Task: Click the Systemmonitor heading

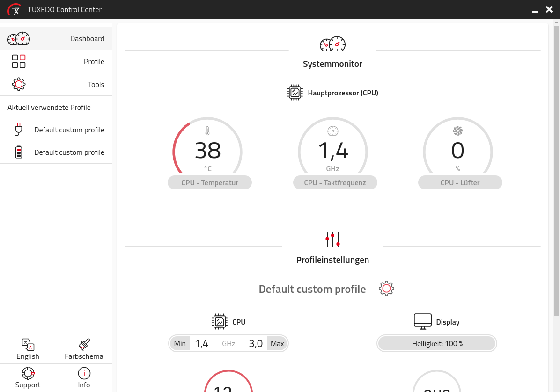Action: (x=332, y=64)
